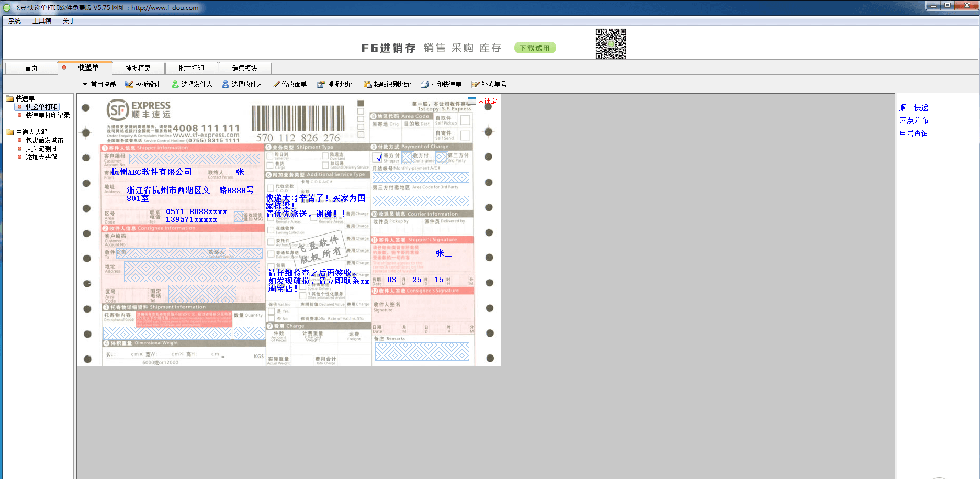Expand the 常用快递 dropdown
Image resolution: width=980 pixels, height=479 pixels.
(99, 84)
